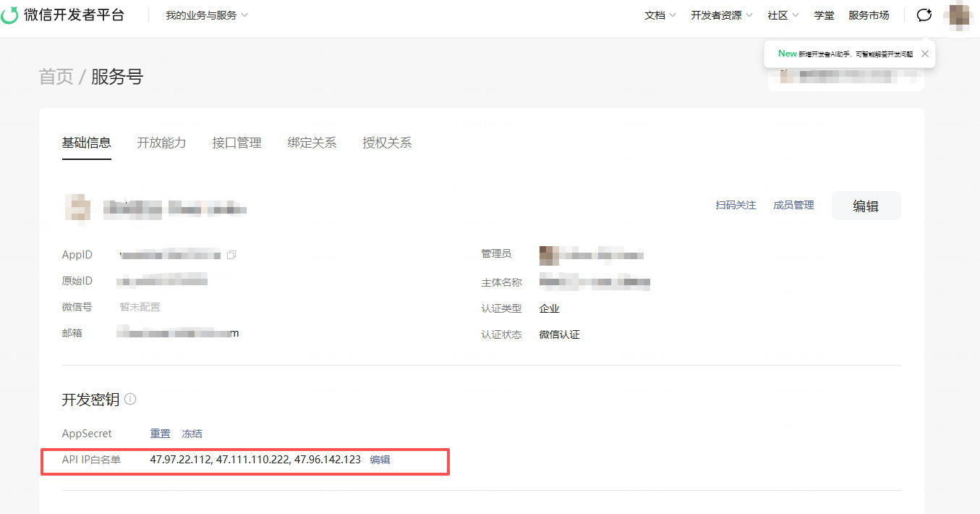Click the service account avatar thumbnail
This screenshot has width=980, height=514.
click(77, 208)
